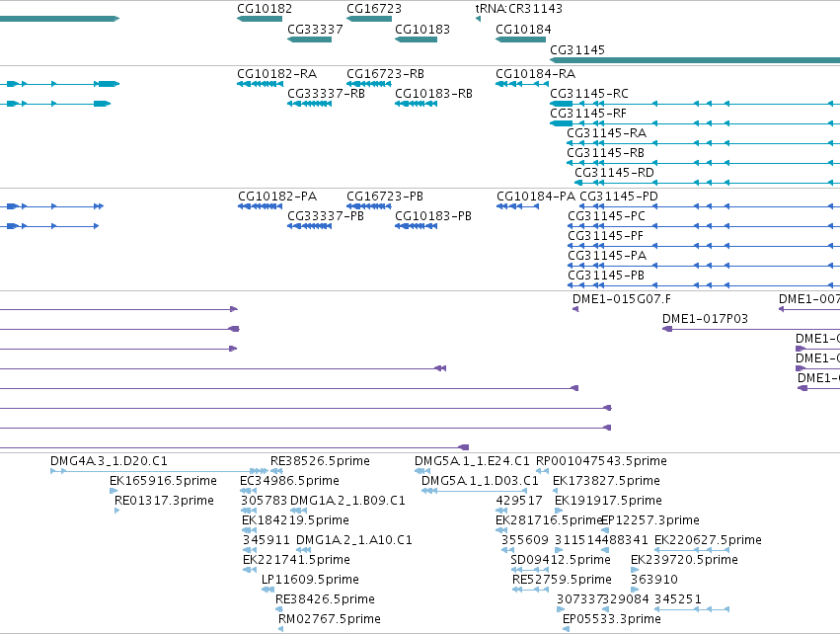Screen dimensions: 840x634
Task: Select EST RE38426.5prime
Action: pos(325,599)
